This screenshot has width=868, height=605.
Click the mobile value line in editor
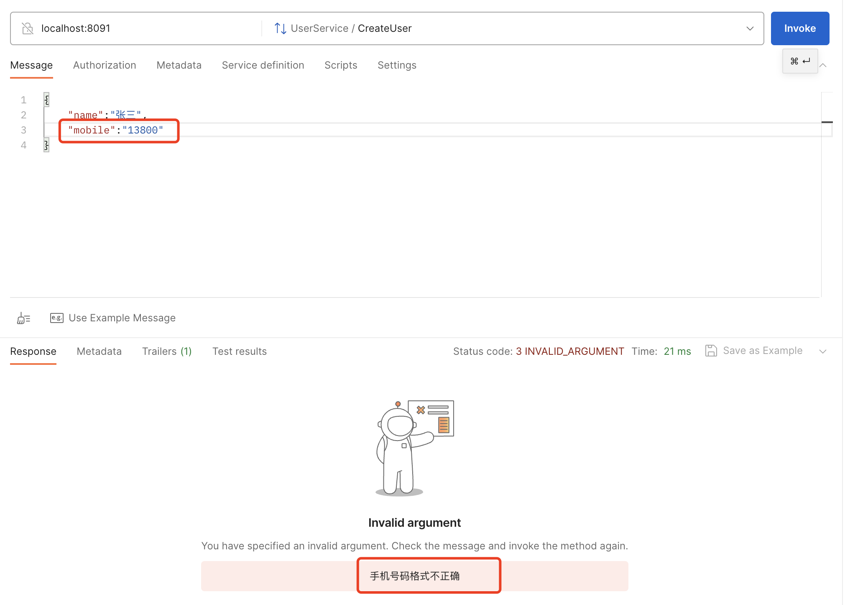pyautogui.click(x=116, y=131)
